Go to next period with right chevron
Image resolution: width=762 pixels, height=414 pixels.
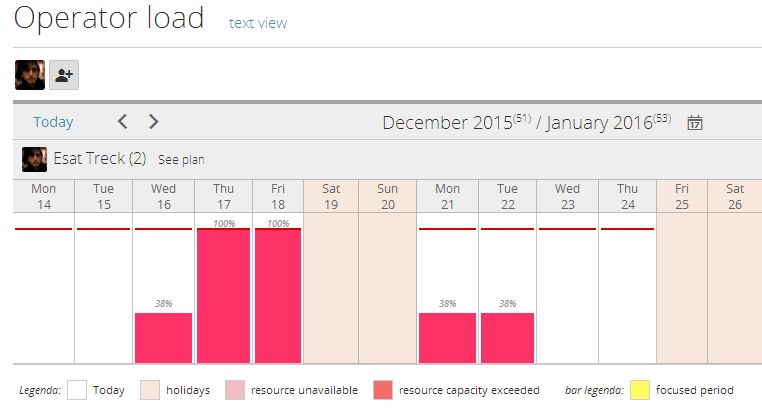153,122
